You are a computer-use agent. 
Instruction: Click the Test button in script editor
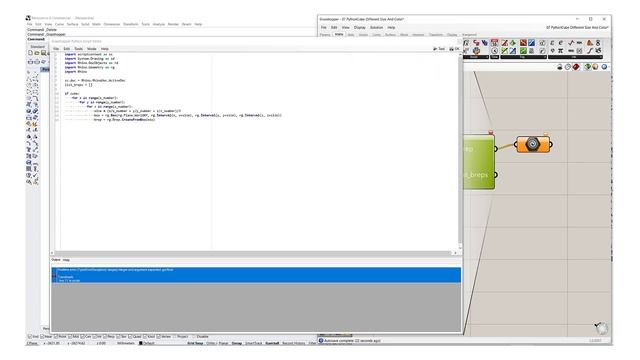439,49
